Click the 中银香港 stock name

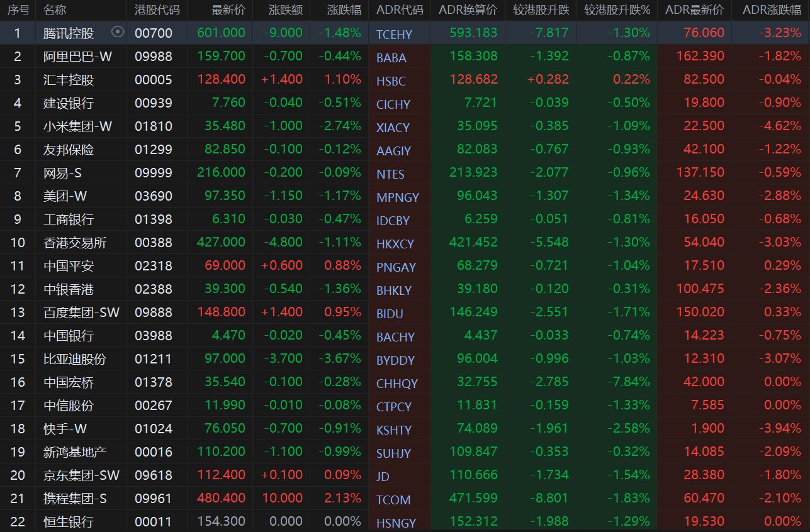pyautogui.click(x=69, y=289)
